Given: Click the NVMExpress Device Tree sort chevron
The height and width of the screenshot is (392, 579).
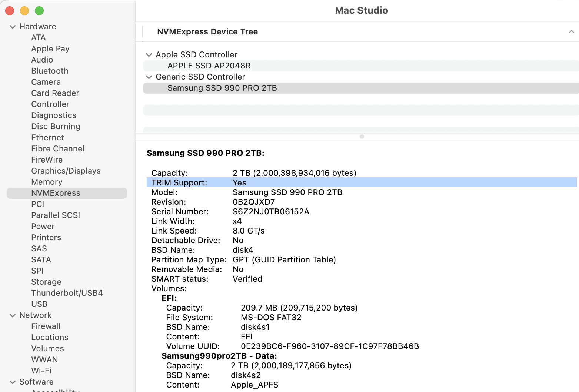Looking at the screenshot, I should point(572,32).
